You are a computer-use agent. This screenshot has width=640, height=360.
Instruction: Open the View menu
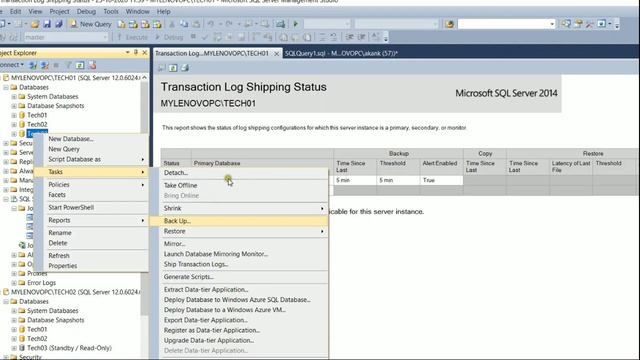35,11
